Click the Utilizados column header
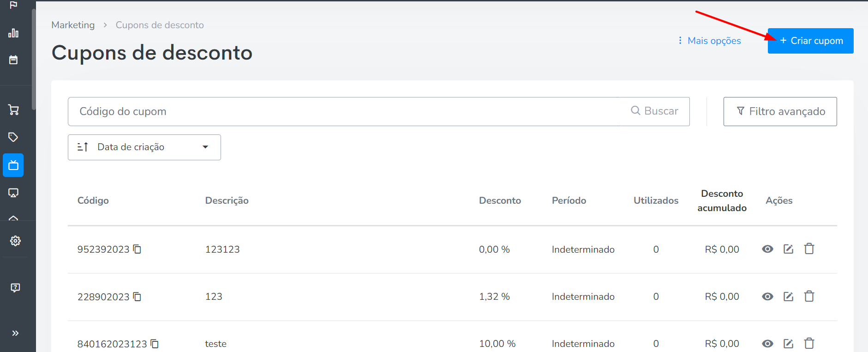The image size is (868, 352). (656, 200)
